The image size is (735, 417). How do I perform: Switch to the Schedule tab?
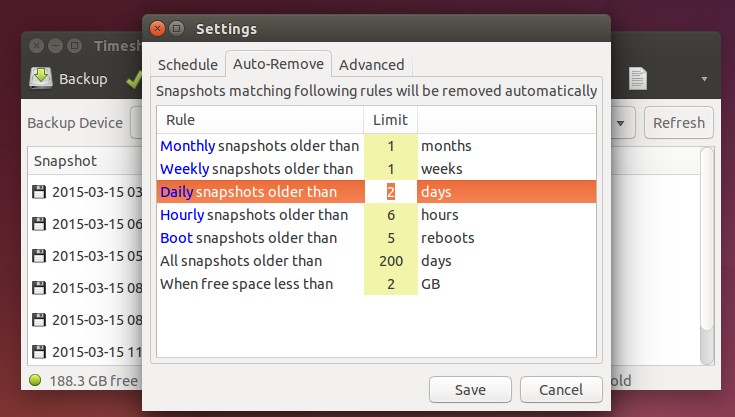188,65
